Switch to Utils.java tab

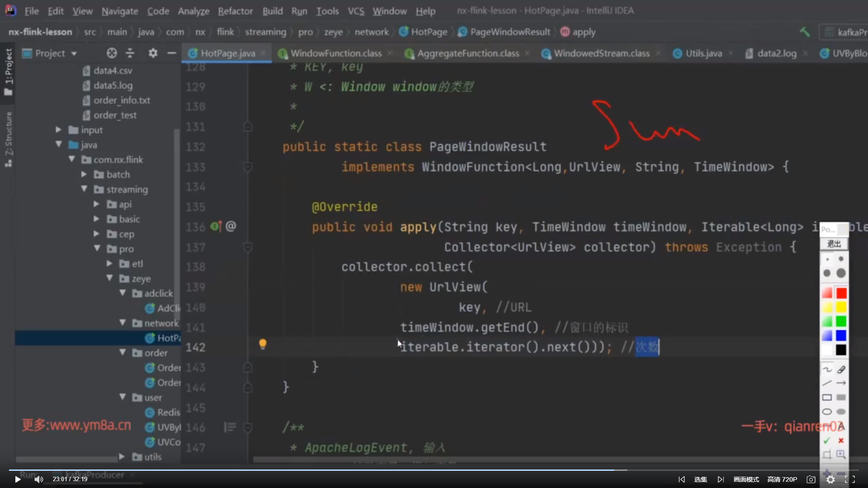point(703,53)
